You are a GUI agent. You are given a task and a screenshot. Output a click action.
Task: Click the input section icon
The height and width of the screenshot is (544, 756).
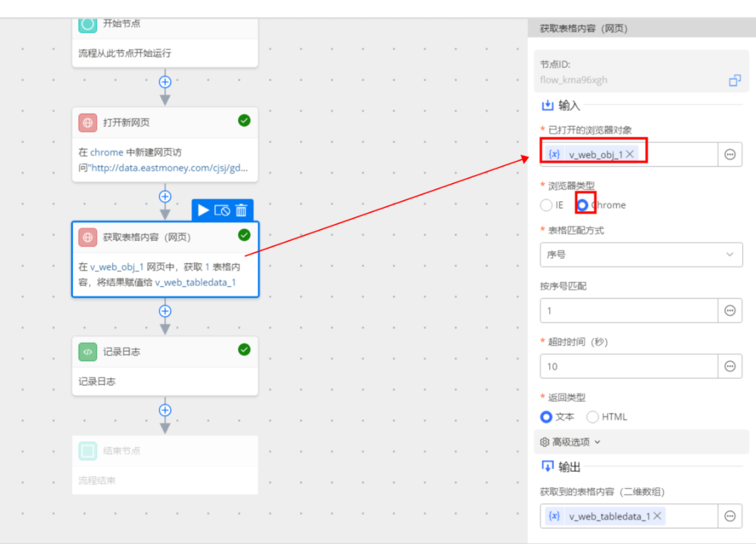[547, 105]
